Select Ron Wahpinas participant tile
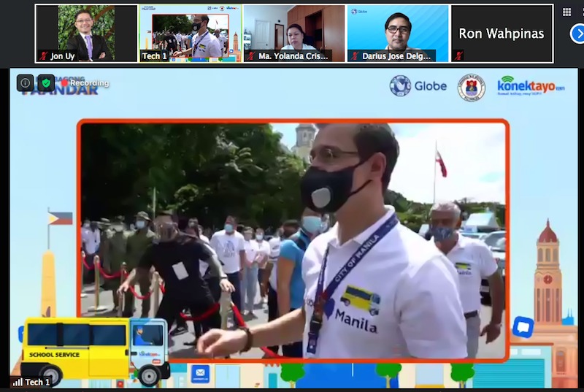This screenshot has width=584, height=392. point(502,34)
